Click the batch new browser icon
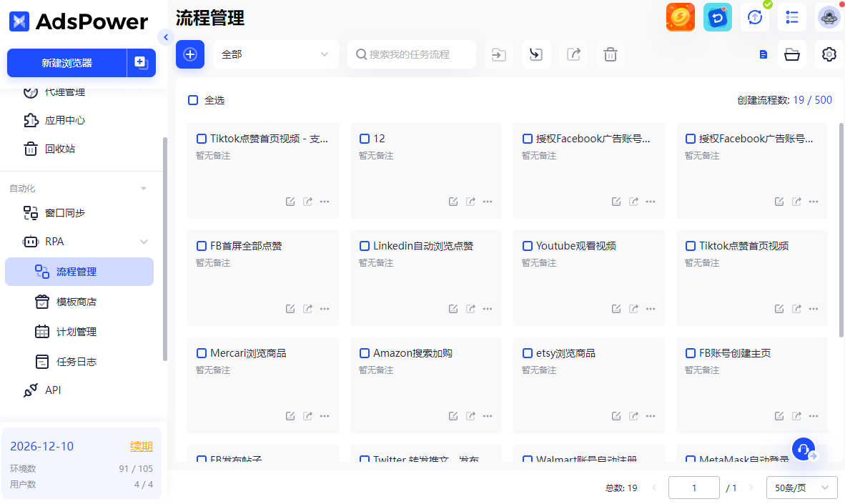 coord(142,63)
